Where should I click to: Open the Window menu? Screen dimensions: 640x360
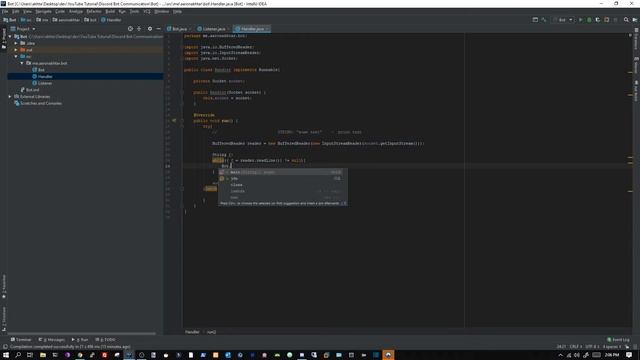pyautogui.click(x=162, y=11)
